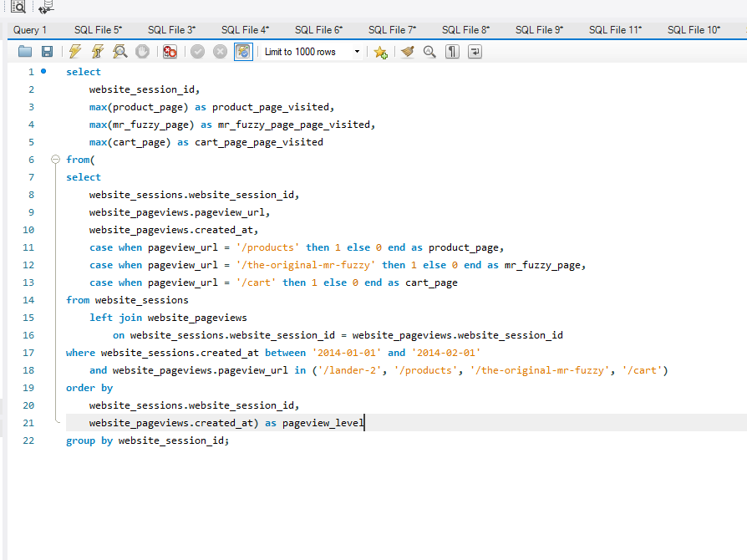Viewport: 747px width, 560px height.
Task: Click 'order by' keyword on line 19
Action: (x=89, y=388)
